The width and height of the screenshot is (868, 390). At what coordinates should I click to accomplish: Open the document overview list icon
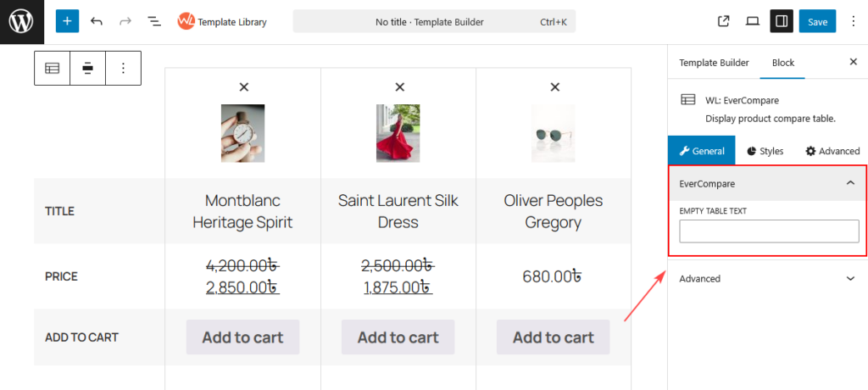tap(154, 21)
